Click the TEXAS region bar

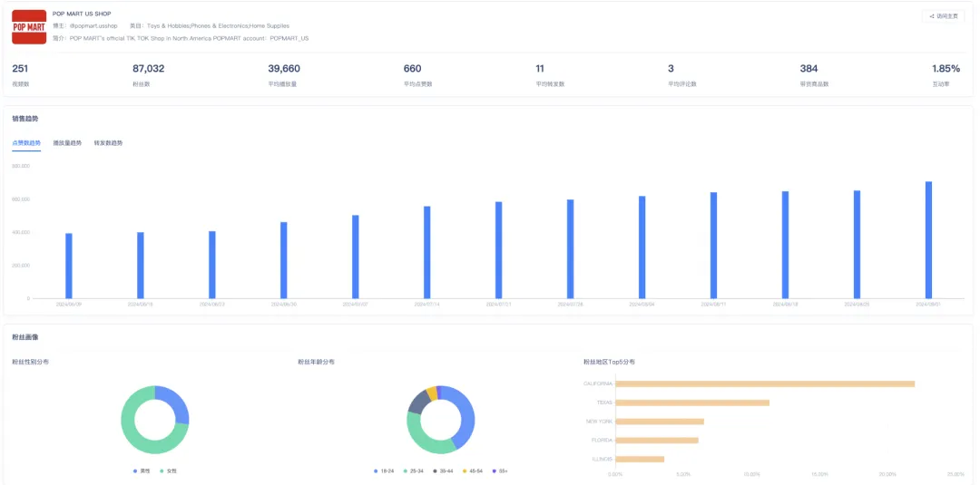[x=692, y=403]
